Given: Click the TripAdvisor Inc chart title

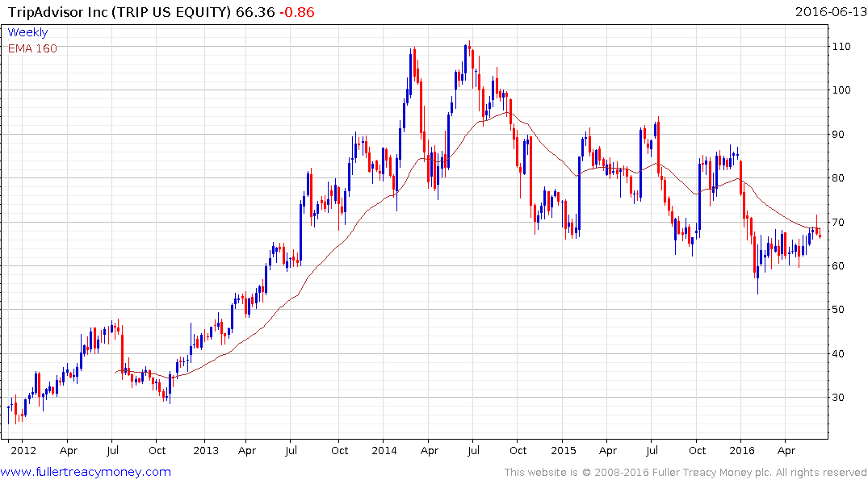Looking at the screenshot, I should pyautogui.click(x=119, y=12).
